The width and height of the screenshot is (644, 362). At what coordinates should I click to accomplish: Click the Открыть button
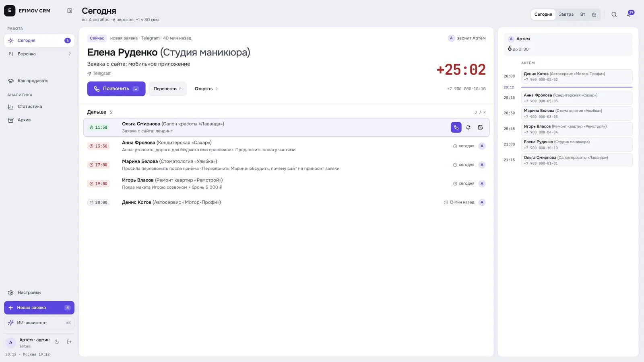[x=206, y=89]
